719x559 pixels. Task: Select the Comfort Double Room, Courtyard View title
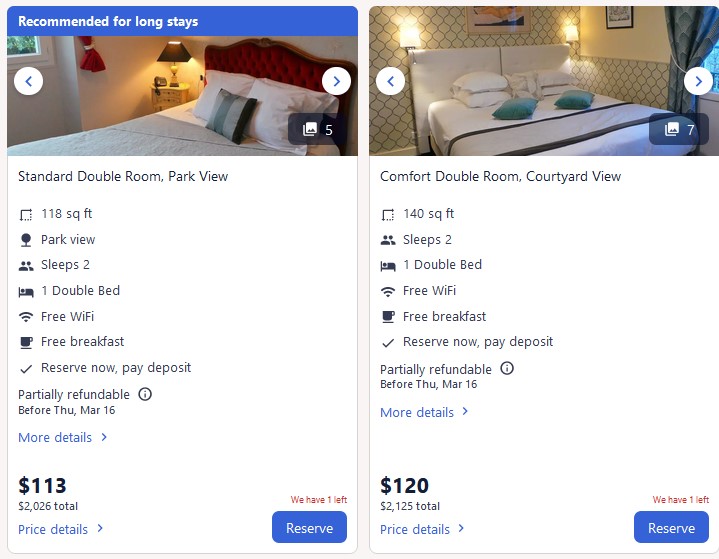[500, 176]
